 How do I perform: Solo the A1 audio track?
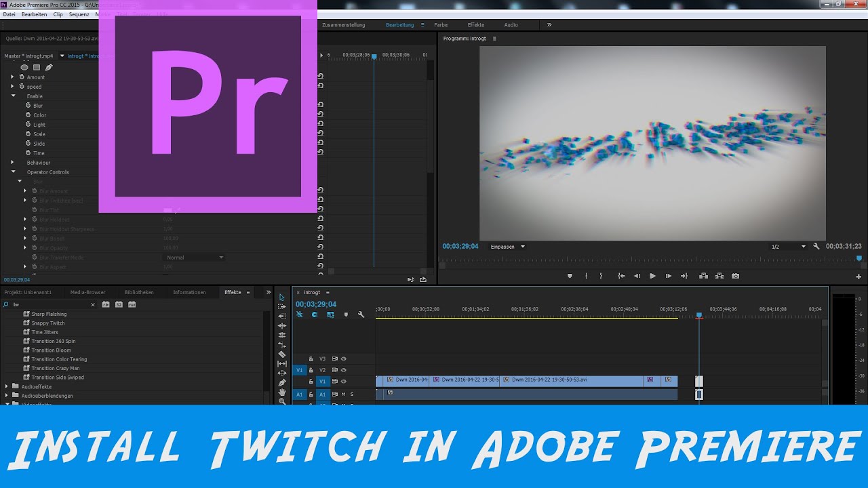(x=352, y=394)
